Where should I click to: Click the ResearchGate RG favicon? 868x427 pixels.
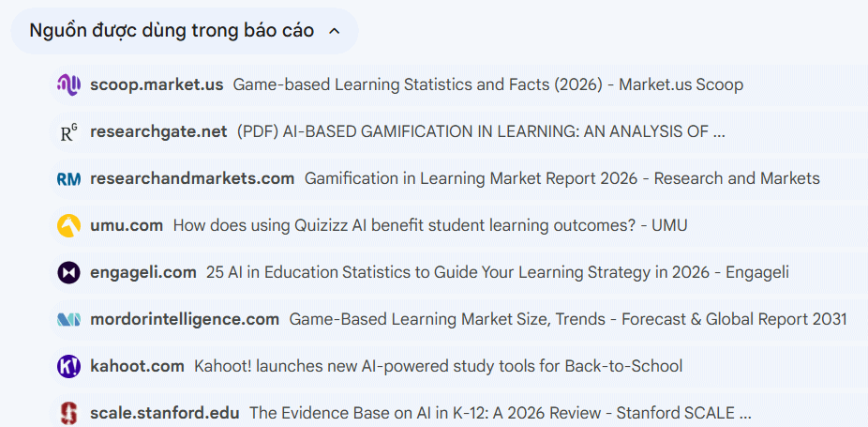[68, 132]
